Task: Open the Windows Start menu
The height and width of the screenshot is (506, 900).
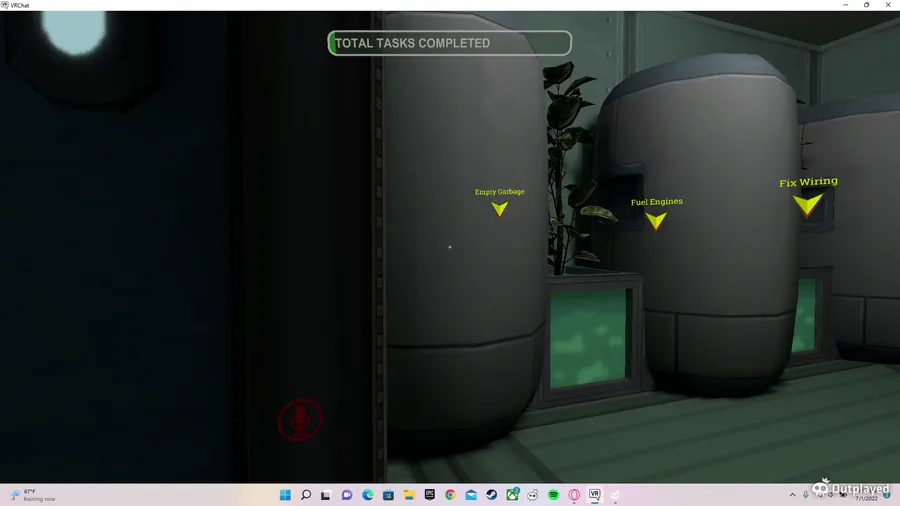Action: point(285,495)
